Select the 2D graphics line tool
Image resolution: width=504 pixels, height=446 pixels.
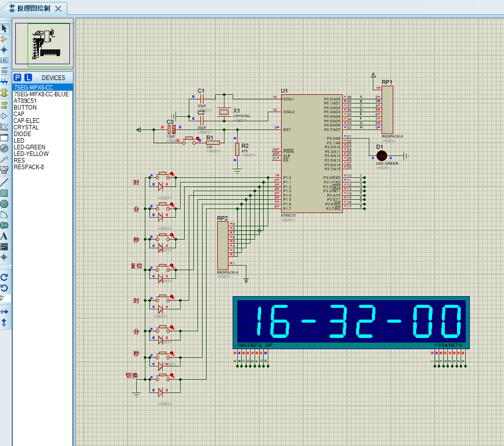pyautogui.click(x=4, y=182)
